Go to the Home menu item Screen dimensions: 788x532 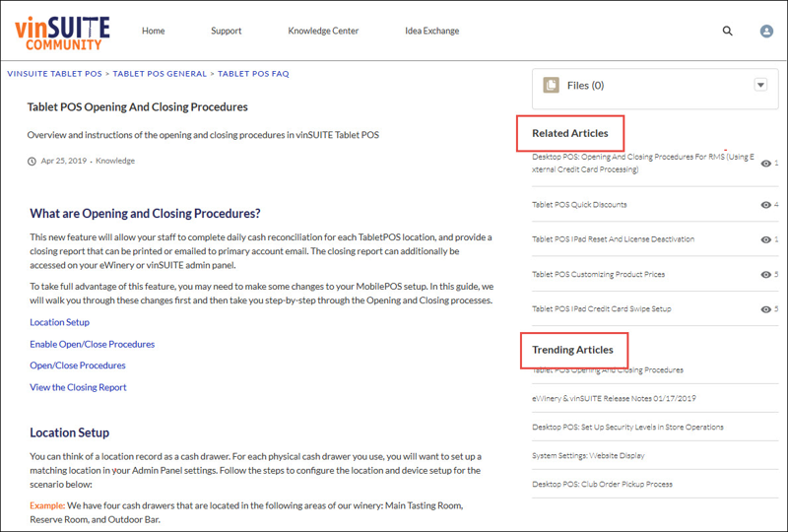[154, 31]
